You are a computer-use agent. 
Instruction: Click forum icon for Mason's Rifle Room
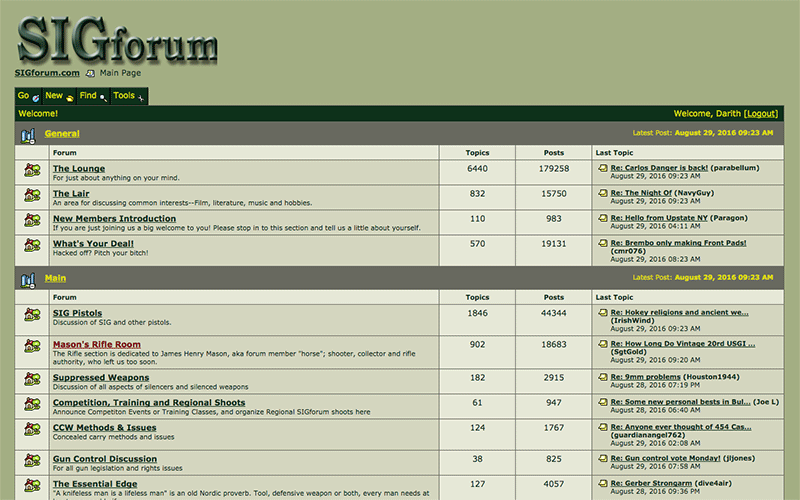(32, 346)
